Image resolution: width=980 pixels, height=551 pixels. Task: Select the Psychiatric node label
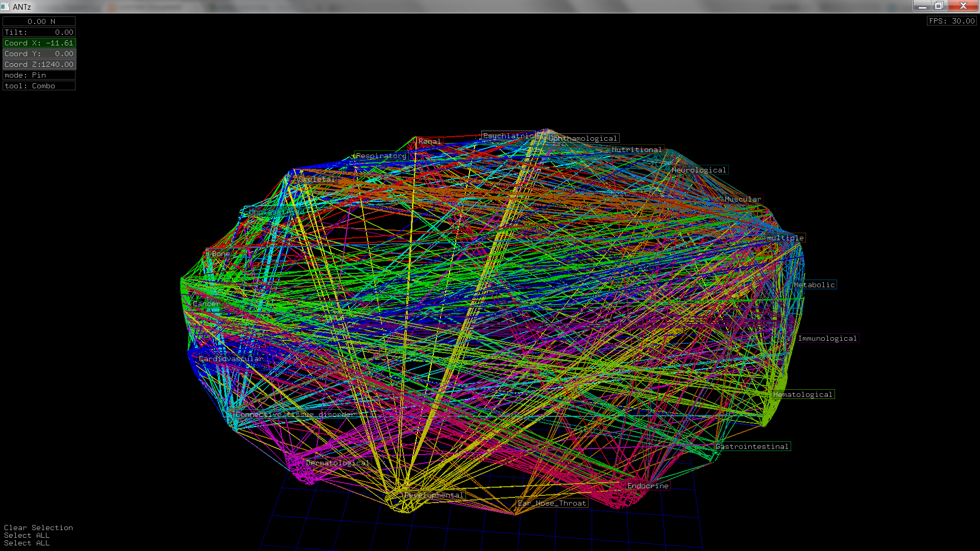(x=508, y=136)
